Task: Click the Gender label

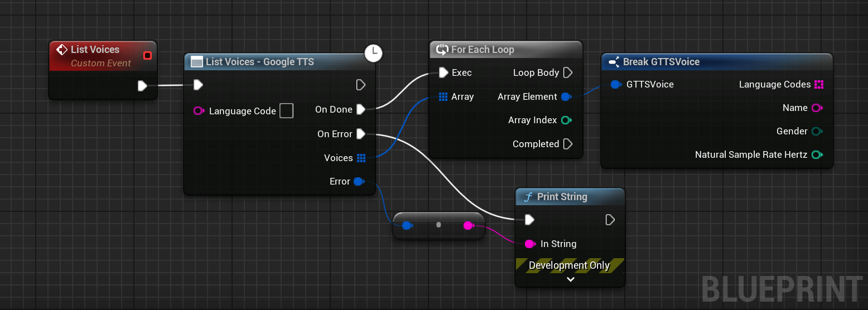Action: tap(792, 131)
